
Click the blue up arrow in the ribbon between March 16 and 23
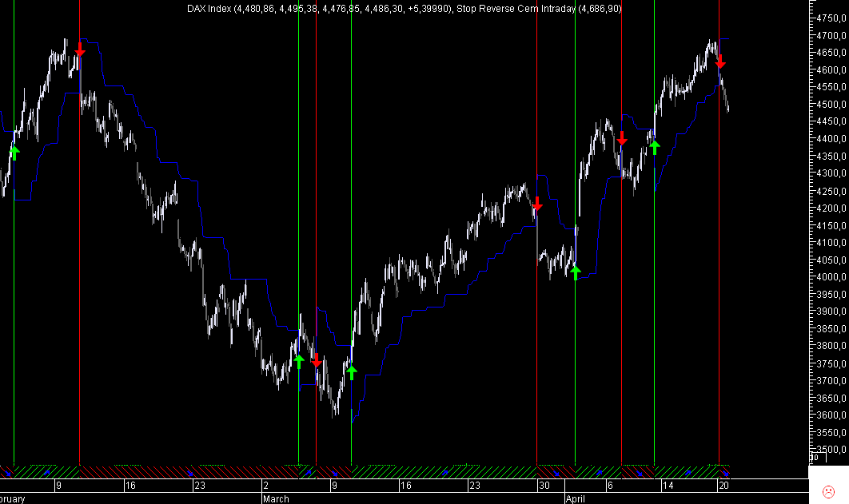pyautogui.click(x=445, y=473)
